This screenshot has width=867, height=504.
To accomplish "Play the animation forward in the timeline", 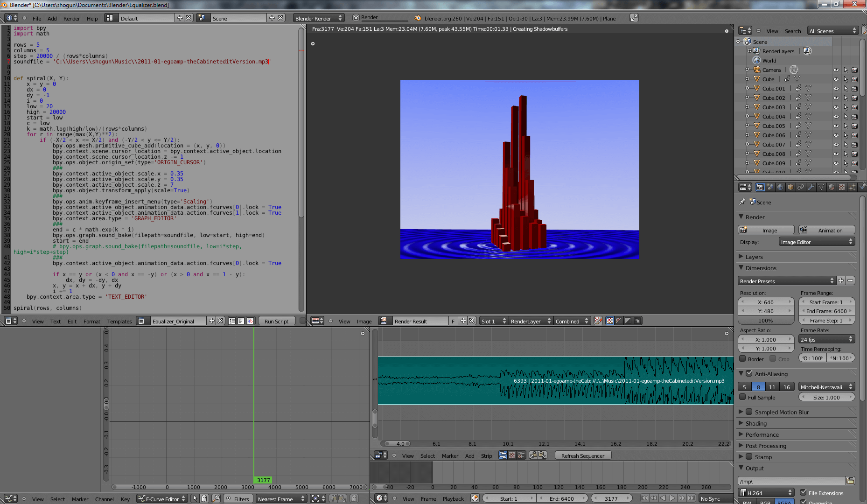I will (672, 498).
